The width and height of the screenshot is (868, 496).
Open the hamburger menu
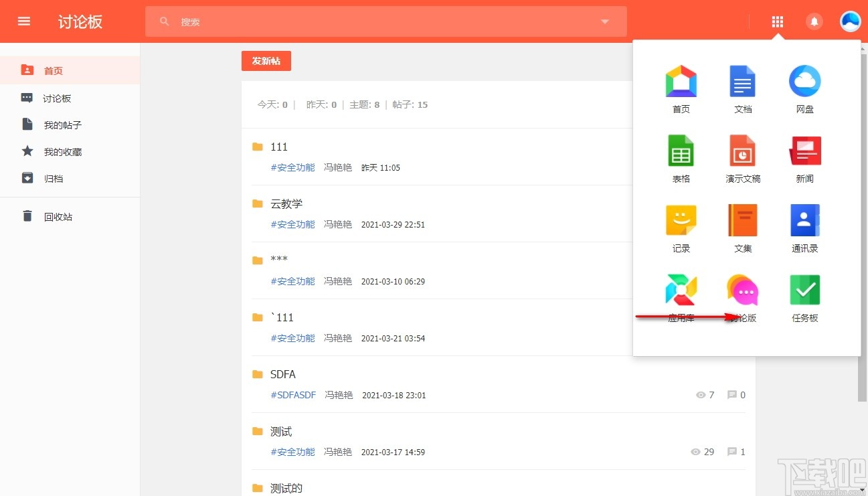[x=24, y=21]
